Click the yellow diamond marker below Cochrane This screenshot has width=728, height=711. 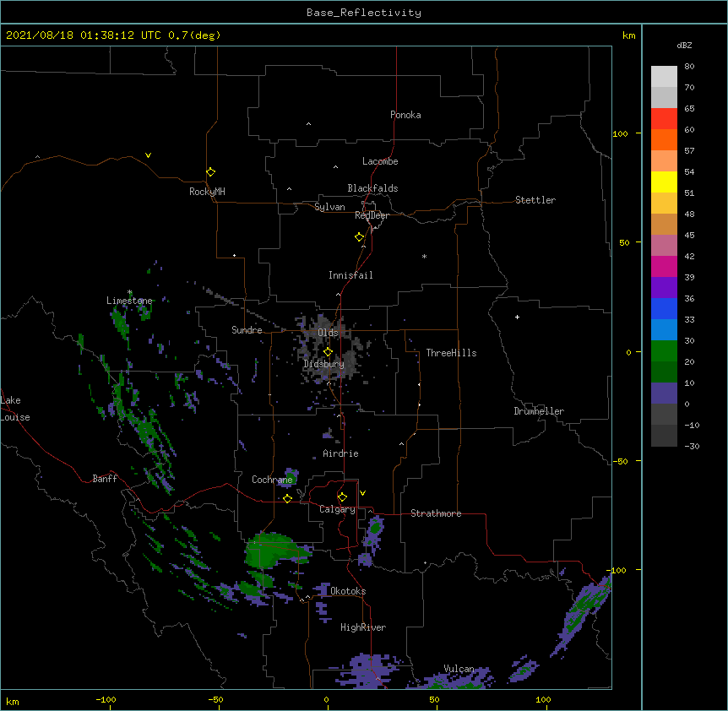click(x=287, y=498)
